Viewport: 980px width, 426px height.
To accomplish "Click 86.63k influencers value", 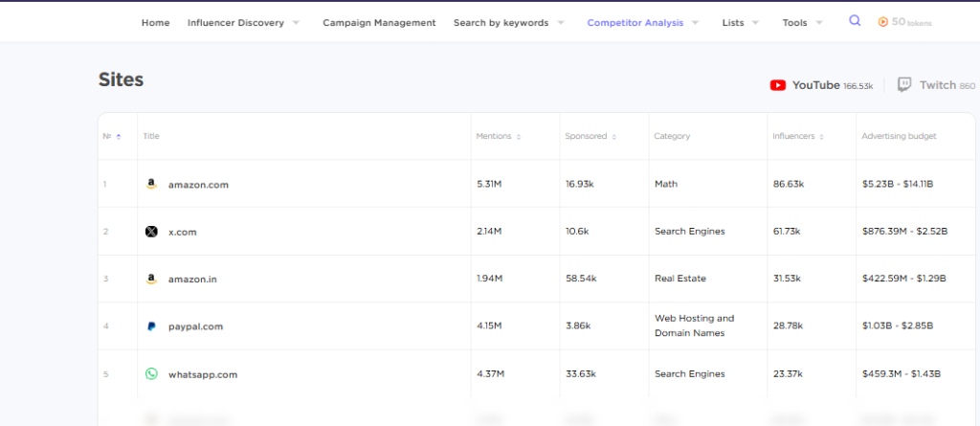I will 789,184.
